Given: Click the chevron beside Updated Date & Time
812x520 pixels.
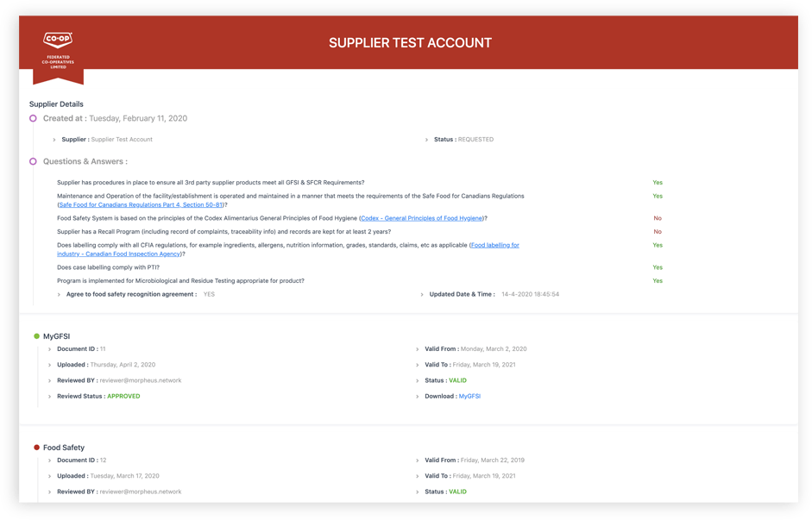Looking at the screenshot, I should [x=422, y=294].
